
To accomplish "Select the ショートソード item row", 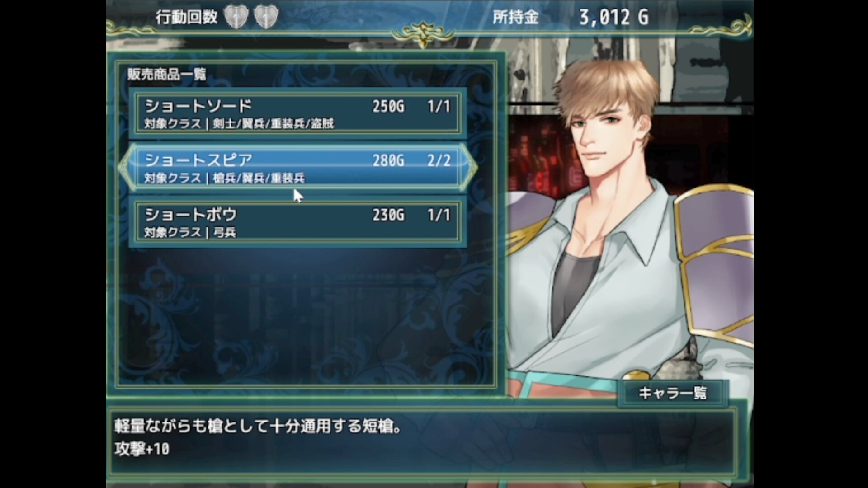I will (x=298, y=113).
